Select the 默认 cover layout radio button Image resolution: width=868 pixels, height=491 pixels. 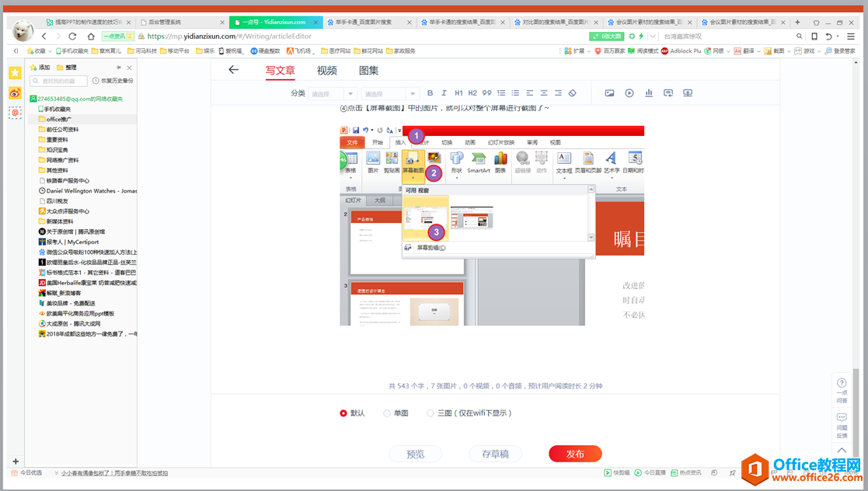click(x=343, y=413)
